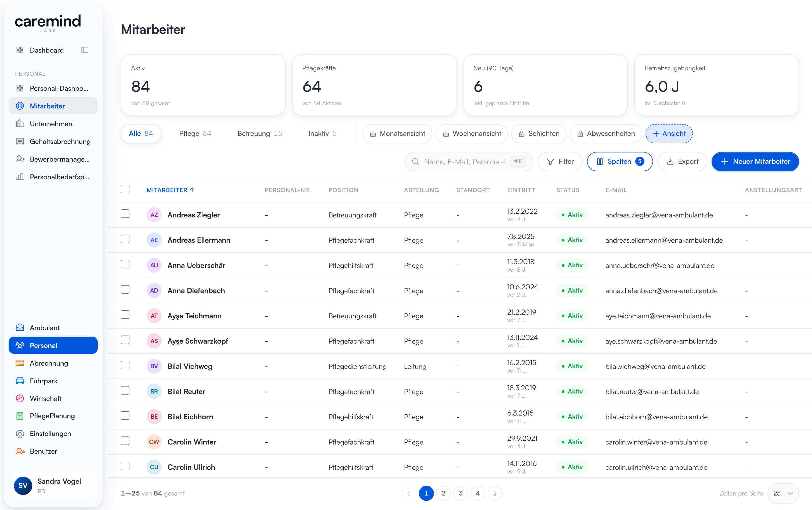The height and width of the screenshot is (510, 812).
Task: Check the row for Bilal Viehweg
Action: coord(125,365)
